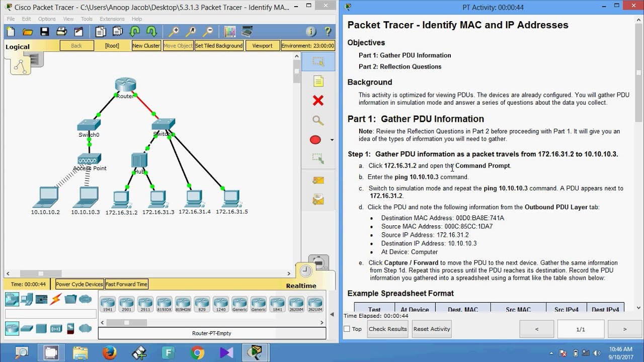Select the Security subcategory icon
This screenshot has width=644, height=362.
(x=70, y=328)
